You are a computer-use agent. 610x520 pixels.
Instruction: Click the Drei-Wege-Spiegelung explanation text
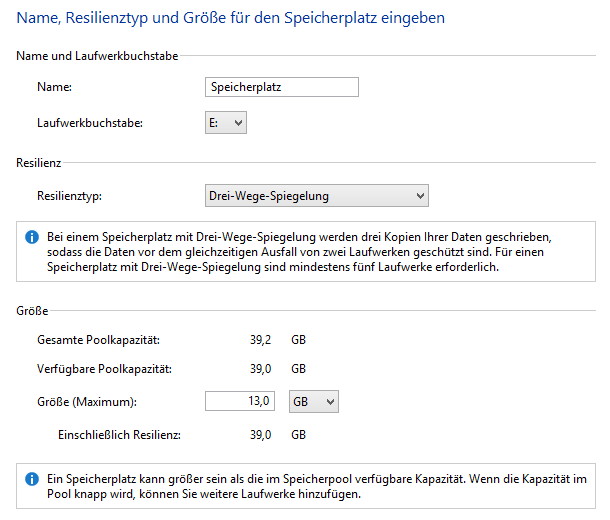pos(299,252)
